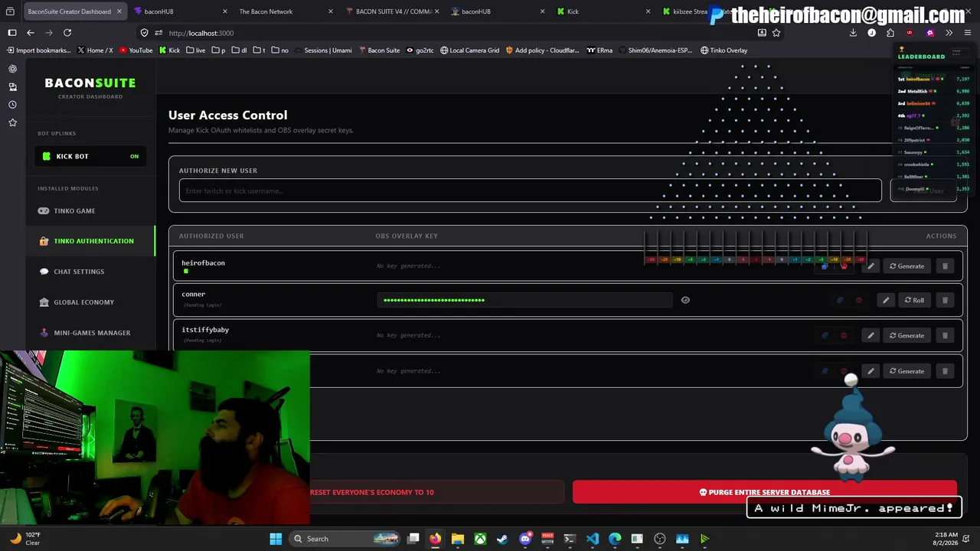Screen dimensions: 980x551
Task: Delete itstiffybaby with trash icon
Action: click(945, 335)
